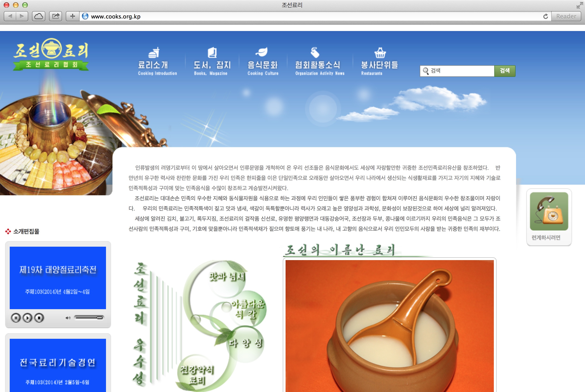Click the add bookmark plus button
Screen dimensions: 585x392
(x=72, y=16)
